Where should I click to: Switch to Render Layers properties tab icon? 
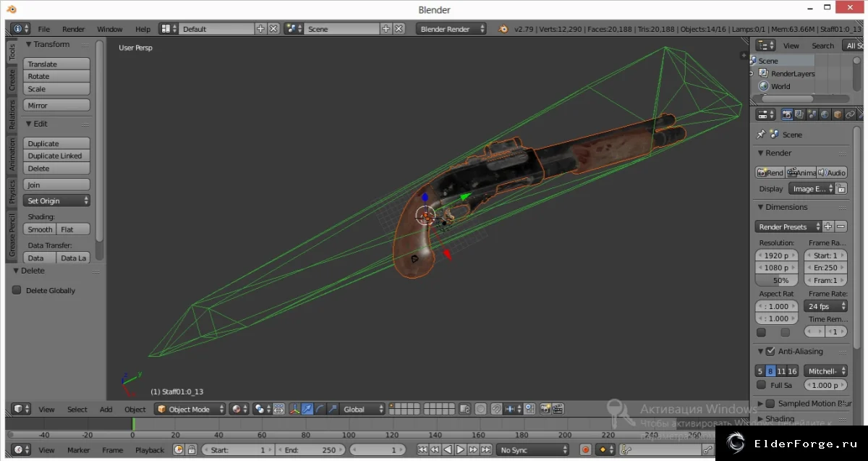pyautogui.click(x=800, y=114)
